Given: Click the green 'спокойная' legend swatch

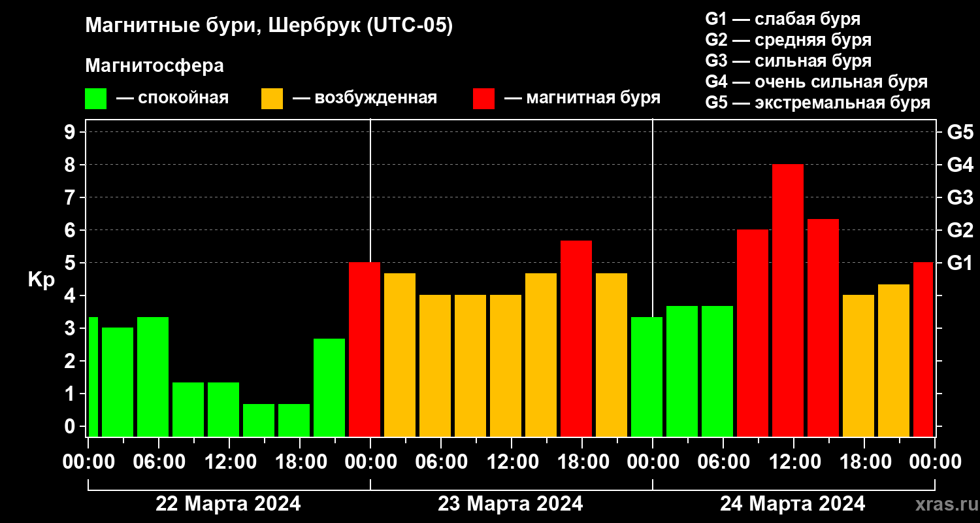Looking at the screenshot, I should click(x=95, y=99).
